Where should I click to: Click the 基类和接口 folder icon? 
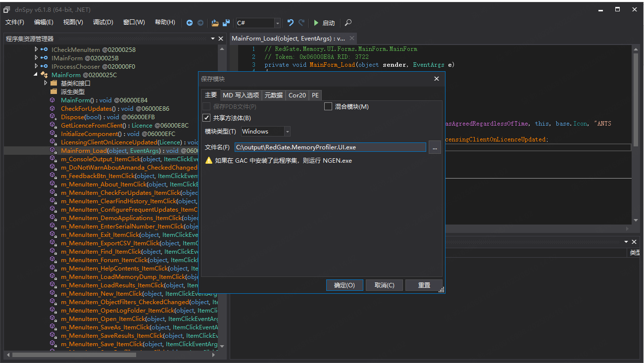click(53, 84)
